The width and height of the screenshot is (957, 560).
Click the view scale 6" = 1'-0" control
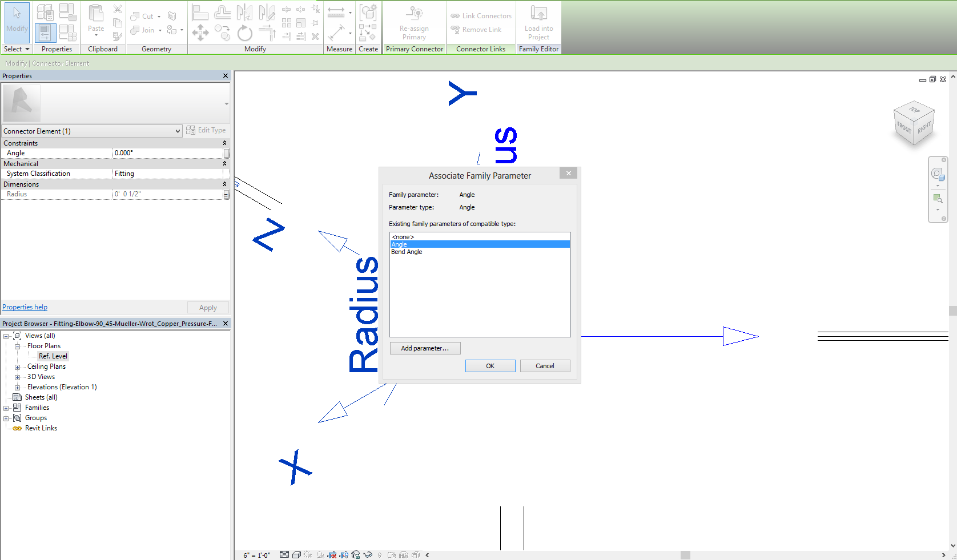256,555
